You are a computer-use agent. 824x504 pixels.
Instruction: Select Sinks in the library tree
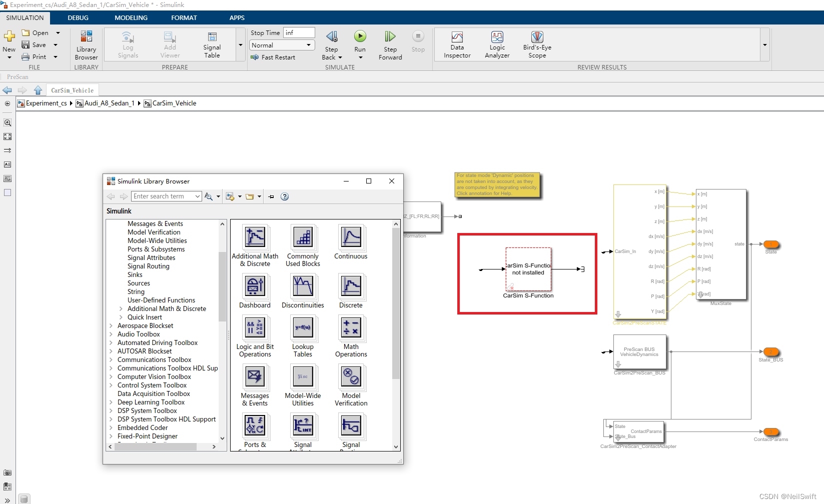click(135, 275)
